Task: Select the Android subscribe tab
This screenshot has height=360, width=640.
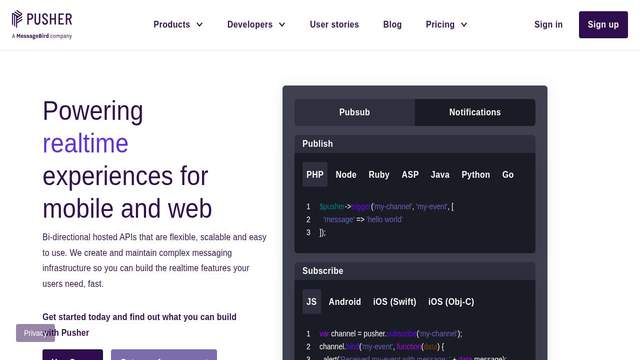Action: coord(344,302)
